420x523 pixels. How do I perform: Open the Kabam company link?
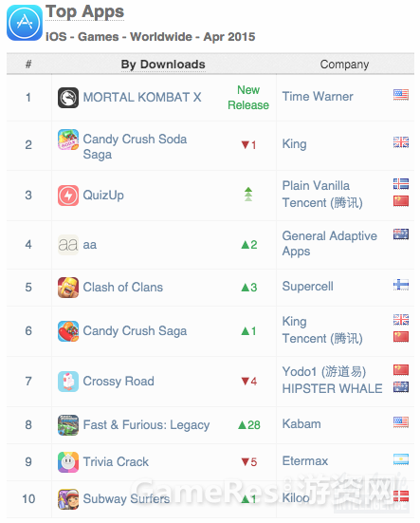coord(301,424)
